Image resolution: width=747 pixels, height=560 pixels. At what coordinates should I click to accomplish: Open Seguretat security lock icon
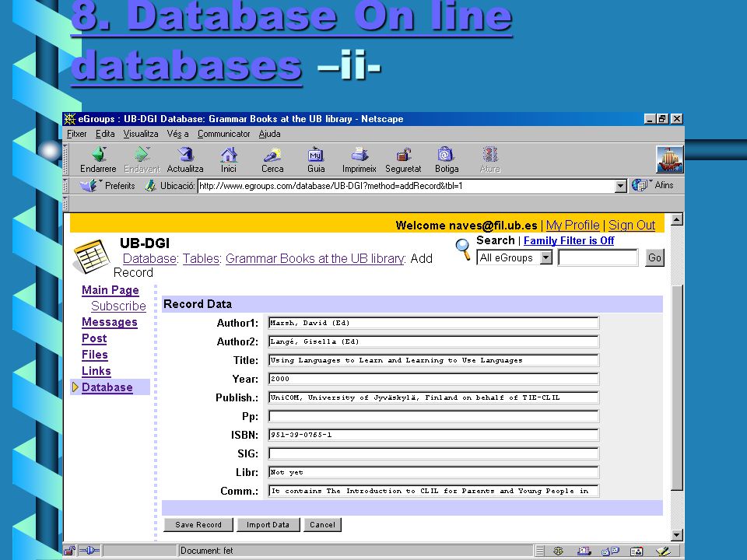[404, 154]
